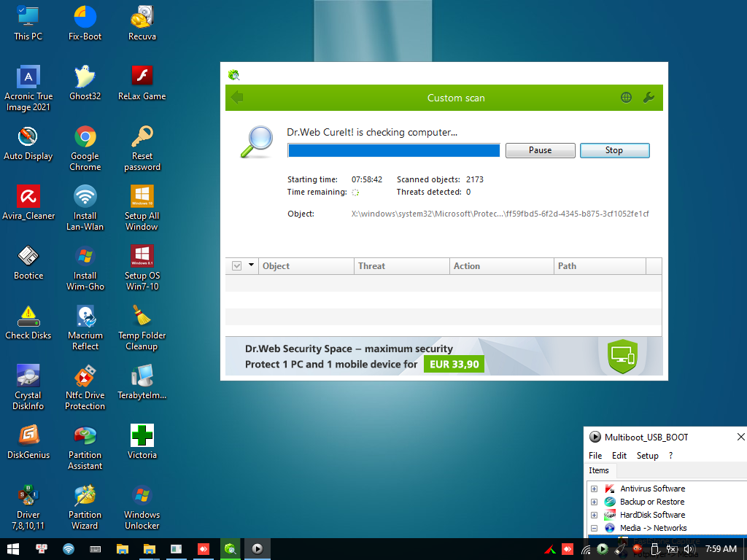Select the Google Chrome desktop icon
This screenshot has height=560, width=747.
(x=85, y=148)
